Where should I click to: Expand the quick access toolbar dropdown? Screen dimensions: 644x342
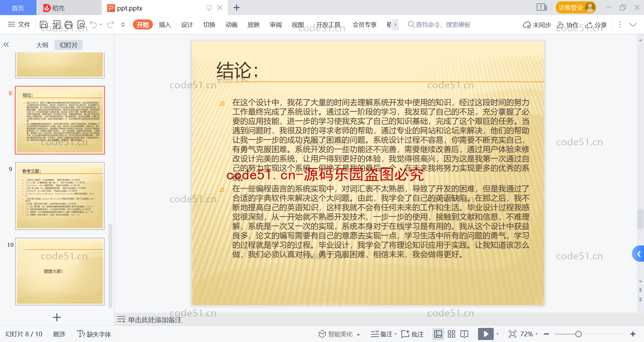tap(123, 24)
